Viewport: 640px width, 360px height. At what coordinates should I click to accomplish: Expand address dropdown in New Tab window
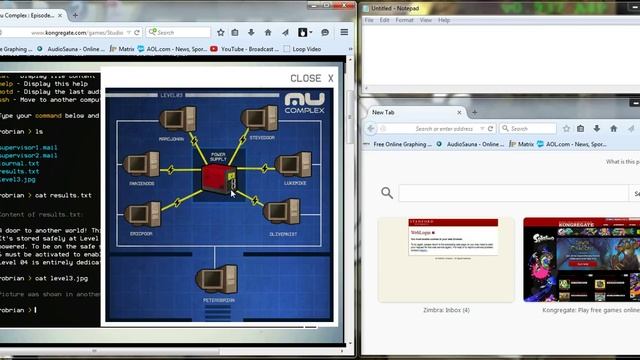482,129
